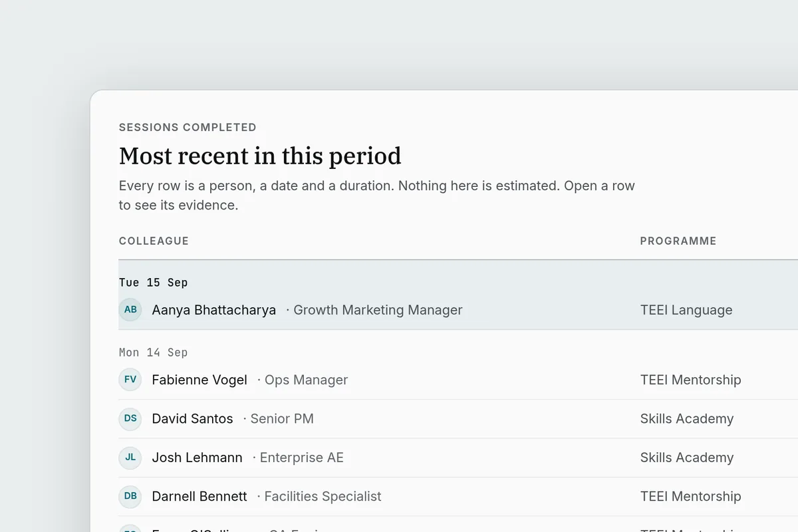Click the COLLEAGUE column header
This screenshot has height=532, width=798.
point(154,241)
